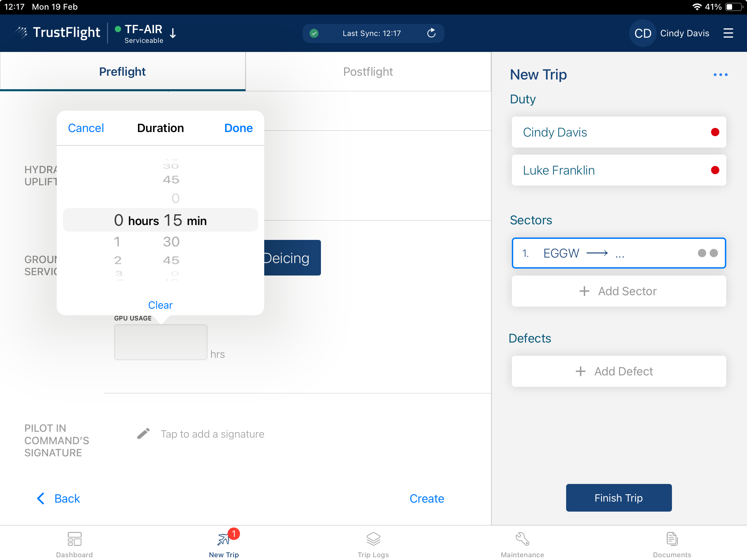Tap the refresh sync icon
Screen dimensions: 747x560
coord(431,33)
